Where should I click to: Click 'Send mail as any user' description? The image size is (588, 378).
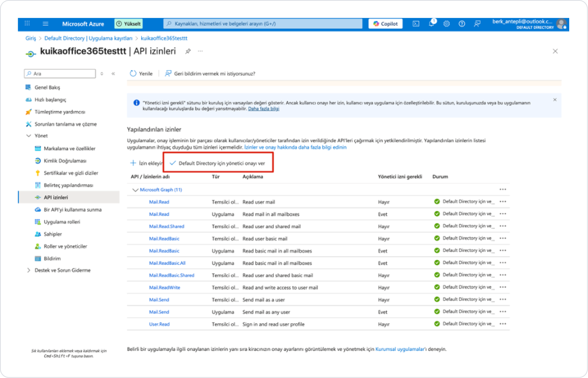266,312
